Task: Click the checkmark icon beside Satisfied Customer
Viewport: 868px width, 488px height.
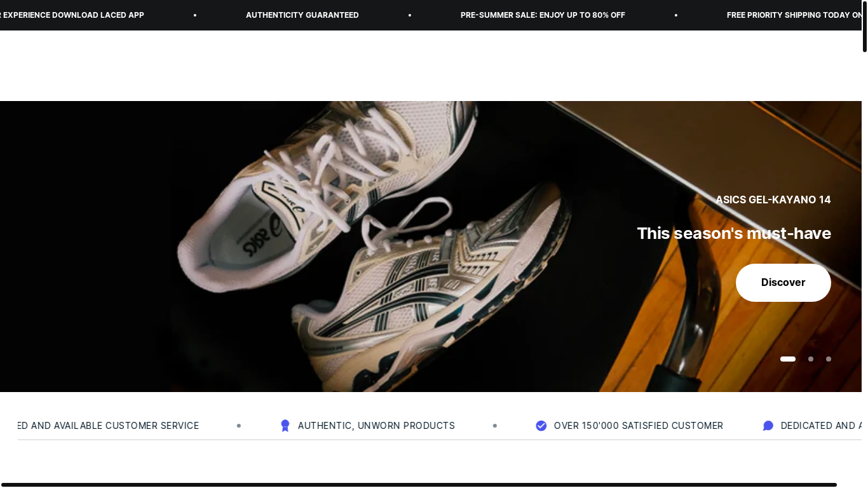Action: tap(541, 426)
